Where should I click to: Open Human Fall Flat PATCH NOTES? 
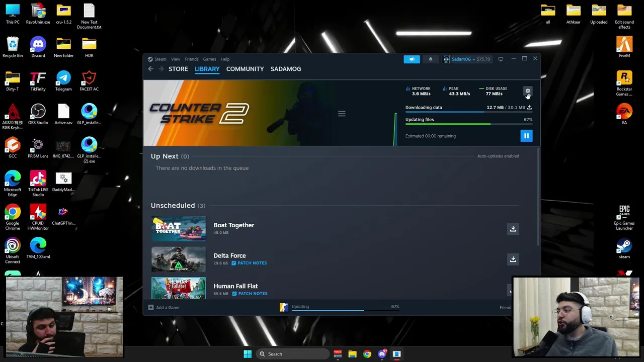[x=250, y=294]
